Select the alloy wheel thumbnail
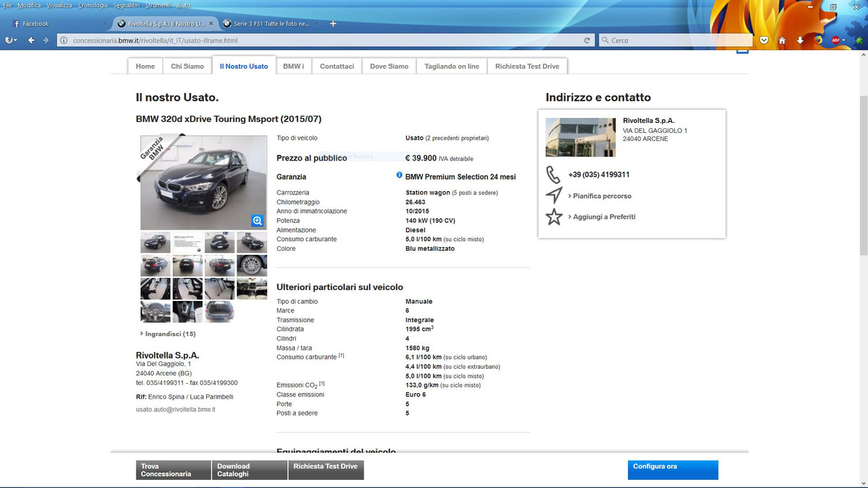The image size is (868, 488). click(x=252, y=265)
